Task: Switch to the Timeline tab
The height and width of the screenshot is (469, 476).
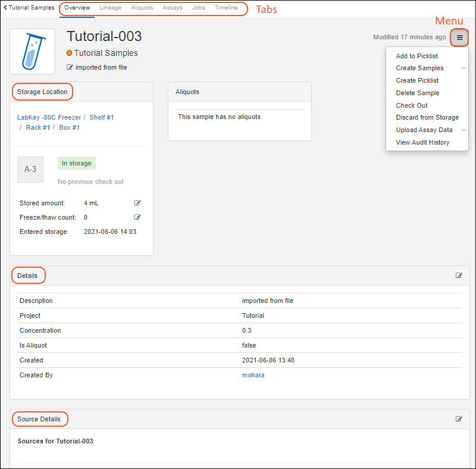Action: [226, 8]
